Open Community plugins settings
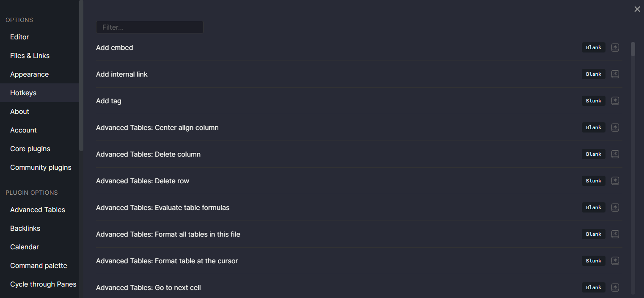644x298 pixels. [x=41, y=167]
